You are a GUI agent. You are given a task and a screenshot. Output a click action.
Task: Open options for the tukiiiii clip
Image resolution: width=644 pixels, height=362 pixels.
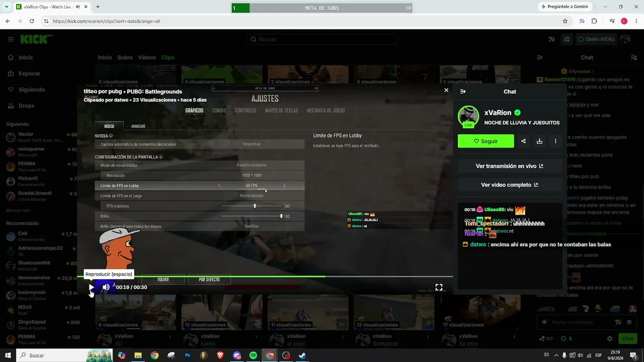tap(256, 336)
